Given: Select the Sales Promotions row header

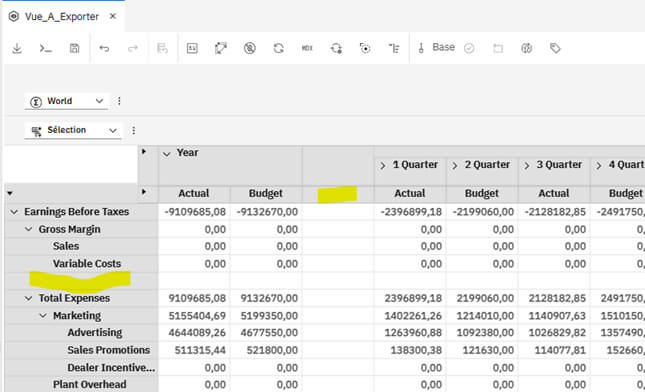Looking at the screenshot, I should pyautogui.click(x=109, y=350).
